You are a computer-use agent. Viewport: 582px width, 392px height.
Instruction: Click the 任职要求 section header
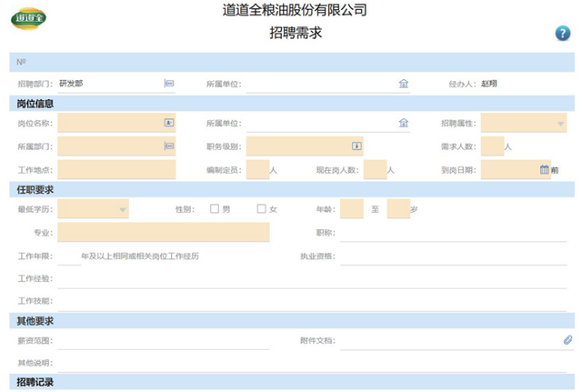35,190
